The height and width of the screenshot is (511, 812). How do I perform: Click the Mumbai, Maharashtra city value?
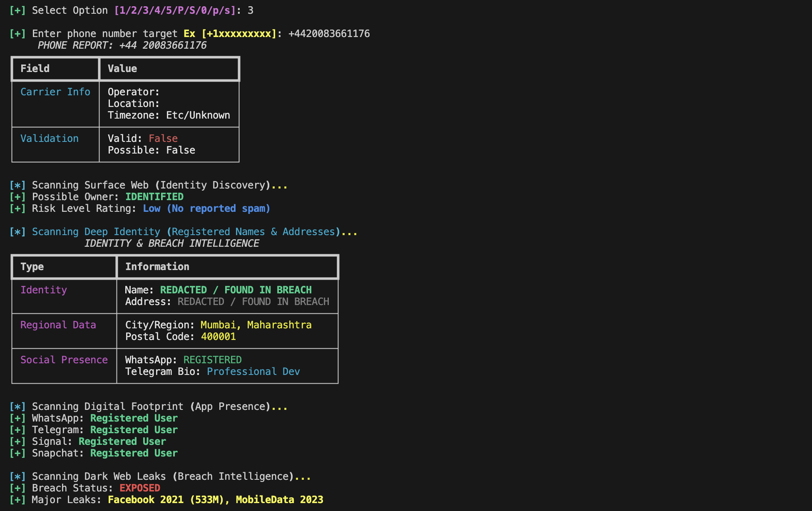pos(256,325)
